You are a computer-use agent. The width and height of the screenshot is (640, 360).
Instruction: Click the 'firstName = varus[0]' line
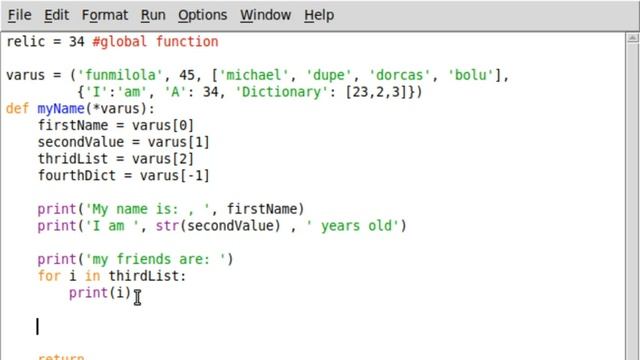tap(116, 125)
